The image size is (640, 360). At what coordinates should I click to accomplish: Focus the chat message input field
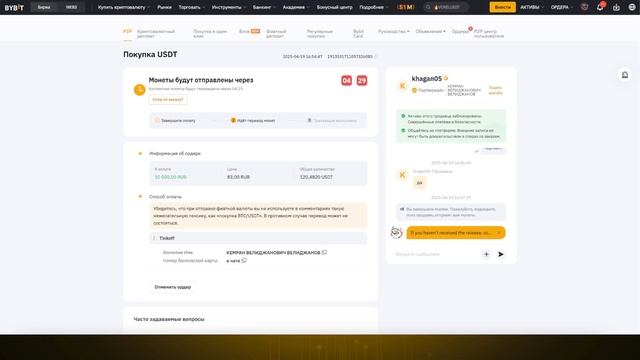coord(437,254)
